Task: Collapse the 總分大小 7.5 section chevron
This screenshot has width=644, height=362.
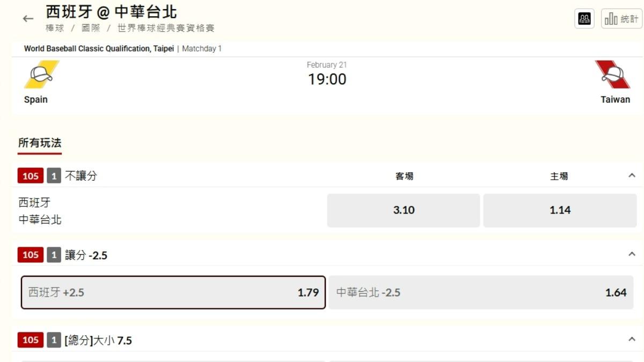Action: point(632,339)
